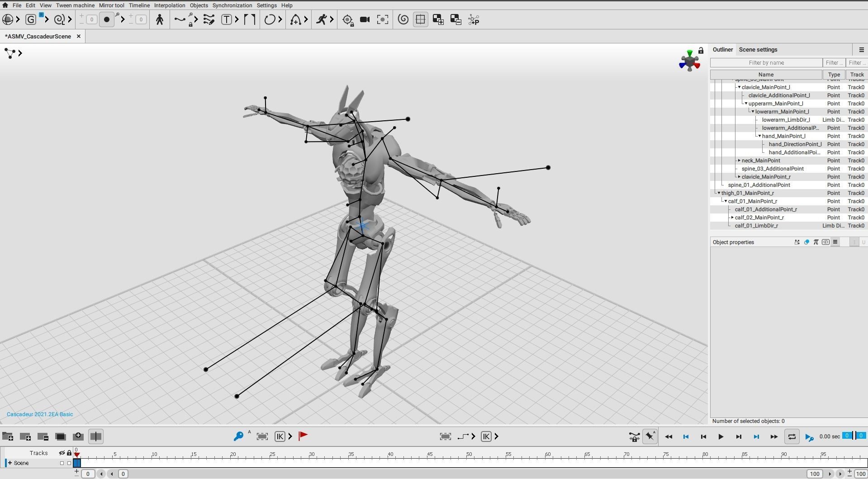Click the new folder track icon
Viewport: 868px width, 479px height.
point(8,436)
